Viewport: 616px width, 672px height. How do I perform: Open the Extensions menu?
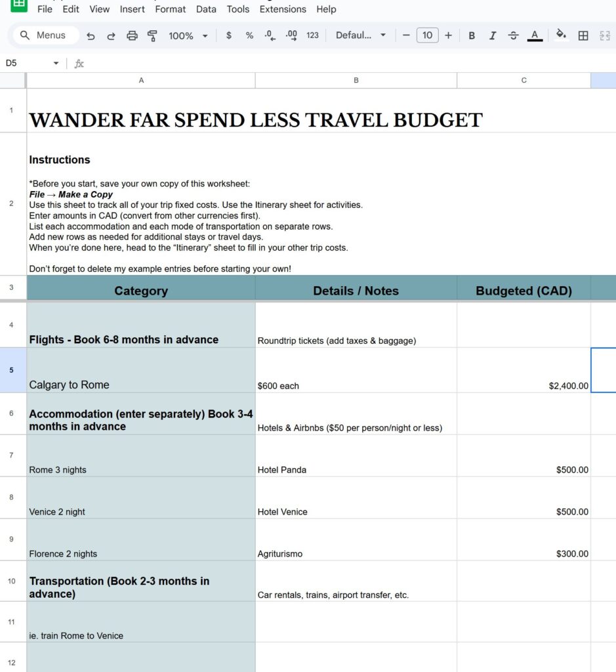click(283, 9)
